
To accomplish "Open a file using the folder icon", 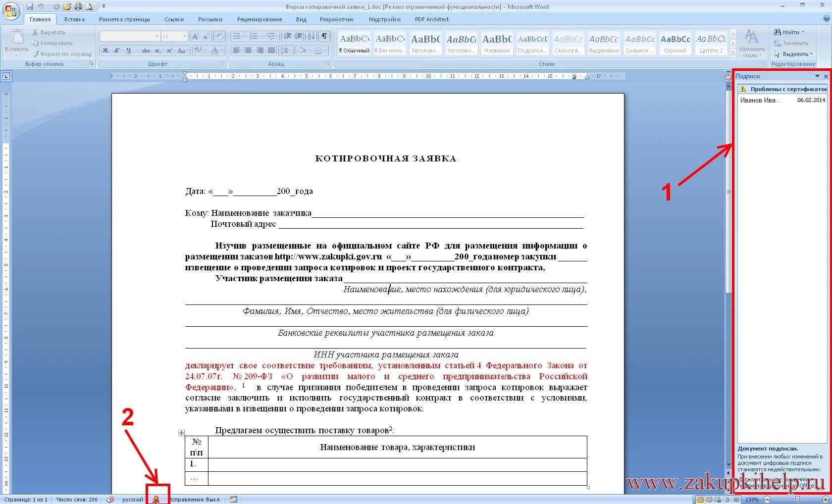I will tap(67, 6).
